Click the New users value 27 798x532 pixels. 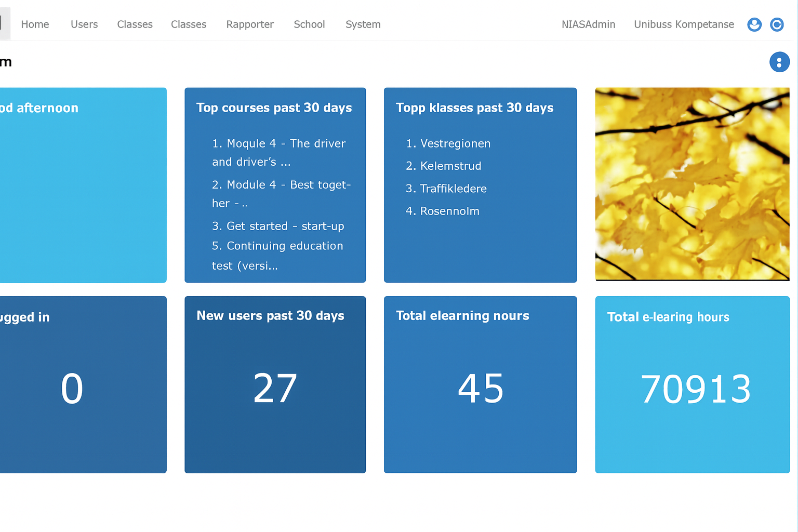click(x=275, y=389)
